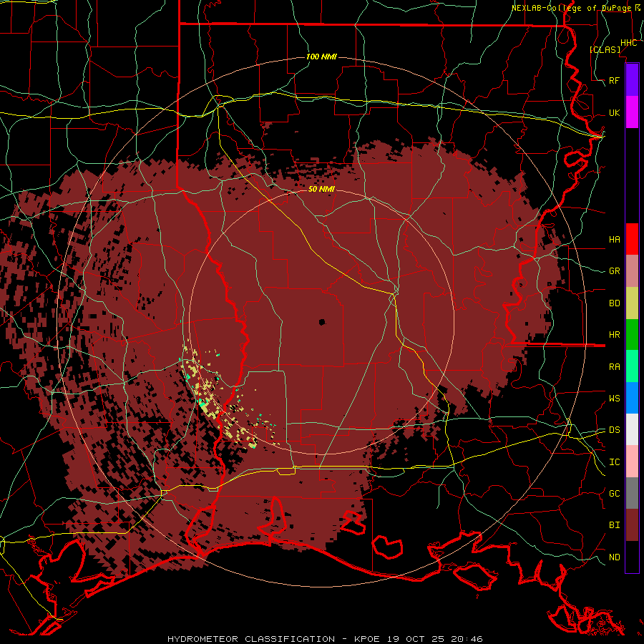644x644 pixels.
Task: Click the red HA color swatch
Action: (632, 239)
